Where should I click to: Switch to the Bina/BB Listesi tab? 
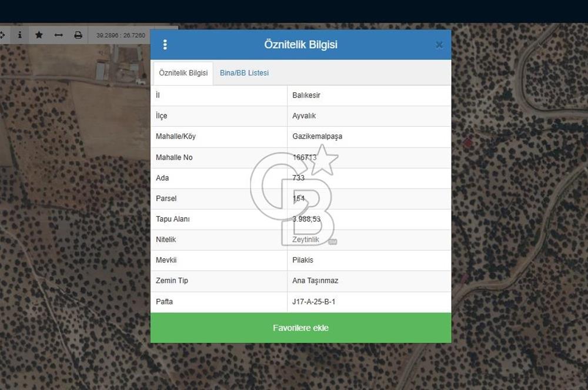(244, 73)
